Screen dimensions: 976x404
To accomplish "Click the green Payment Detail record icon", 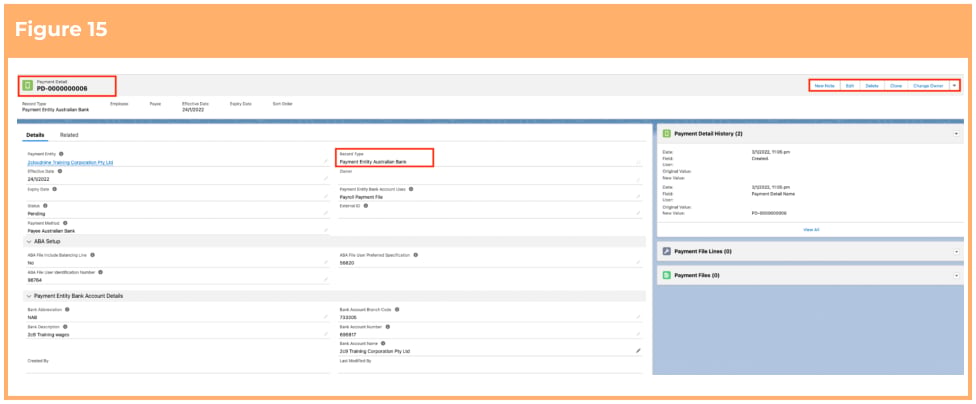I will pyautogui.click(x=27, y=85).
